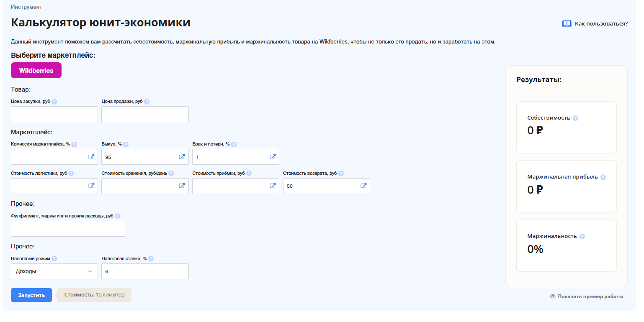
Task: Select the Wildberries marketplace button
Action: 36,70
